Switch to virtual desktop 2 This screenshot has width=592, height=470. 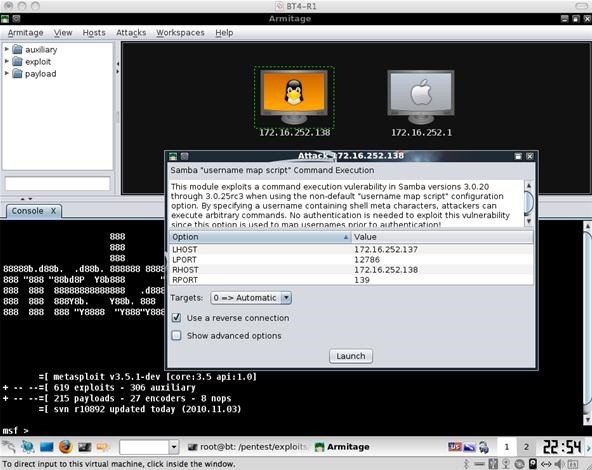(526, 447)
